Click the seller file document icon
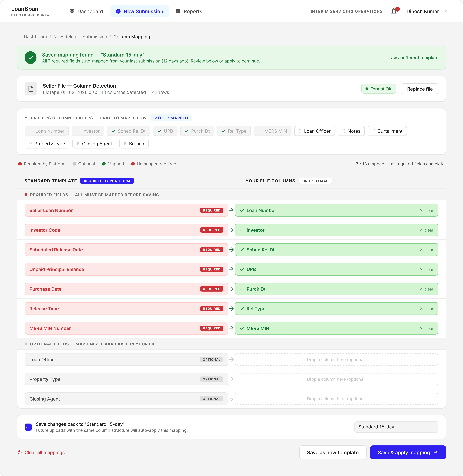This screenshot has height=476, width=463. (31, 89)
